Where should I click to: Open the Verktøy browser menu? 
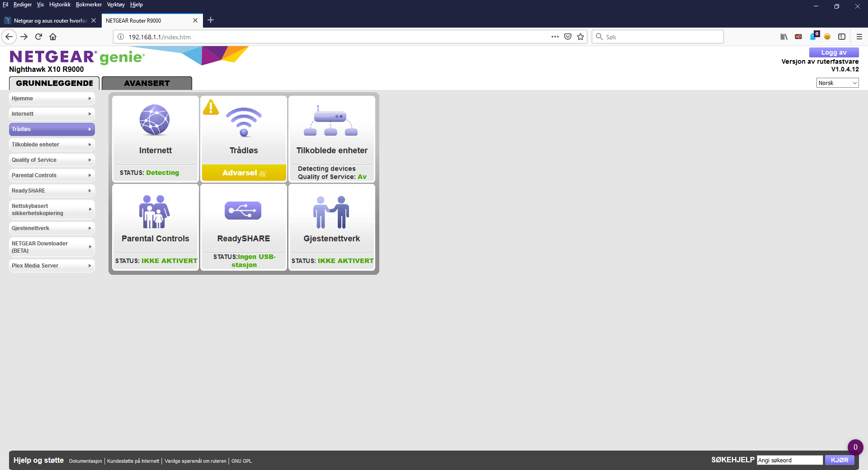click(116, 5)
